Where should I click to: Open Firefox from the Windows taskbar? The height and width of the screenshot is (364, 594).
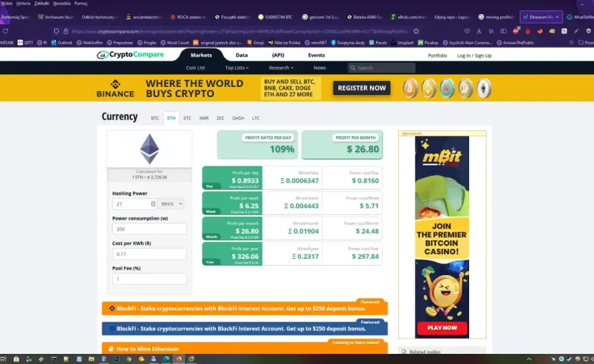(179, 359)
